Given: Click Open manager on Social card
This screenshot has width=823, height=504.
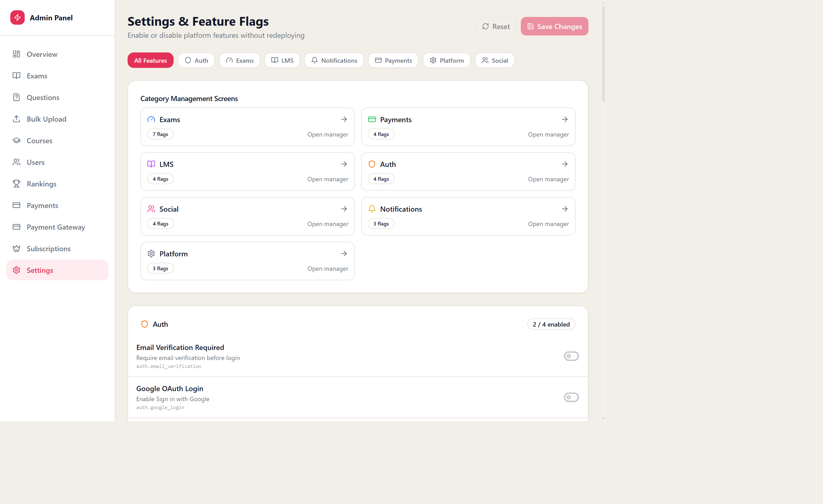Looking at the screenshot, I should pos(328,224).
